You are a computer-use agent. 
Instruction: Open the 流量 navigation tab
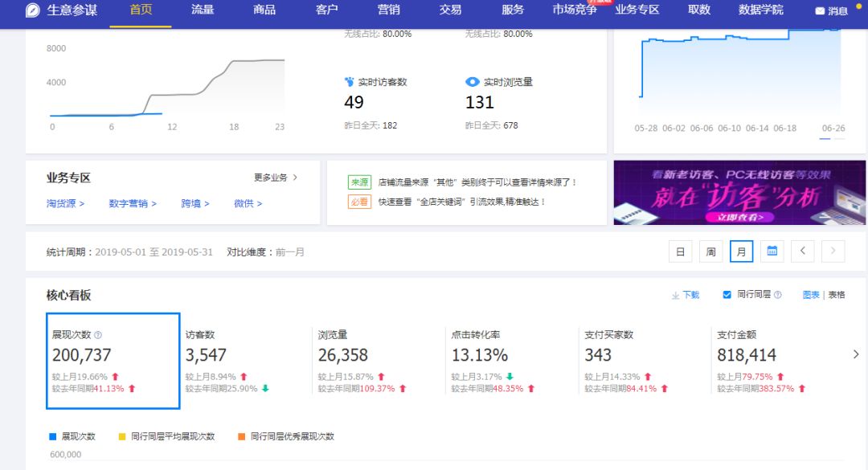point(203,10)
